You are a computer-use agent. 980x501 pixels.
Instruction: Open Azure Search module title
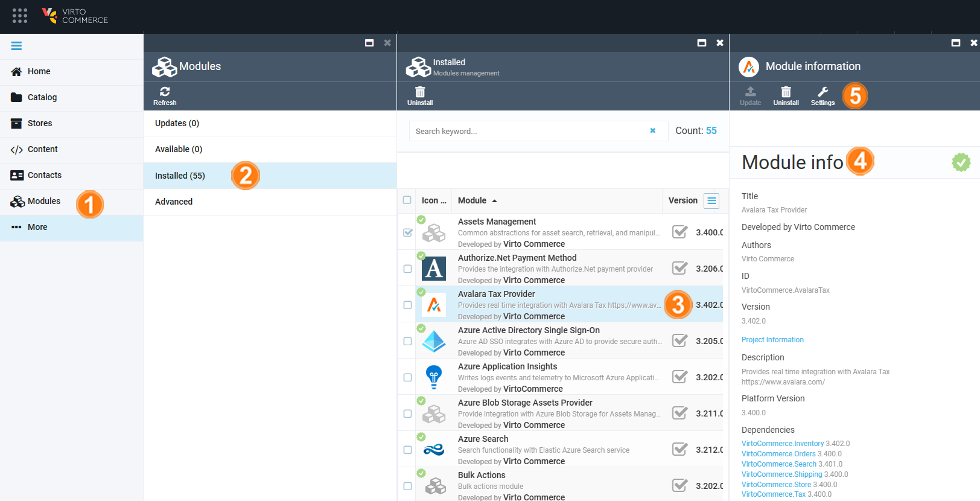483,439
